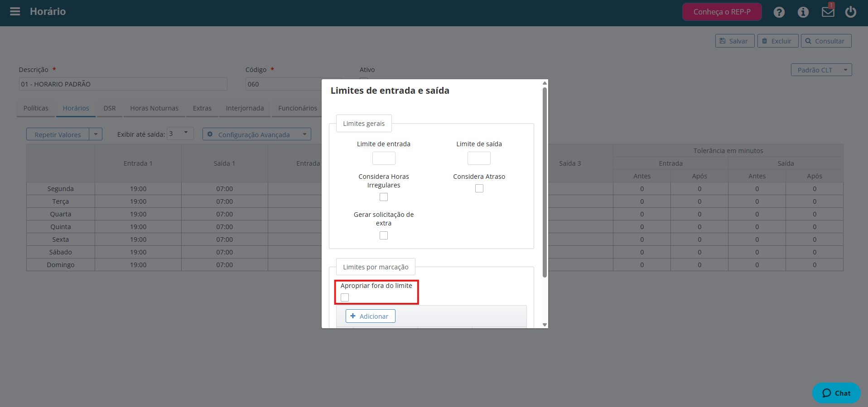Screen dimensions: 868x407
Task: Select the Limites gerais section tab
Action: (364, 123)
